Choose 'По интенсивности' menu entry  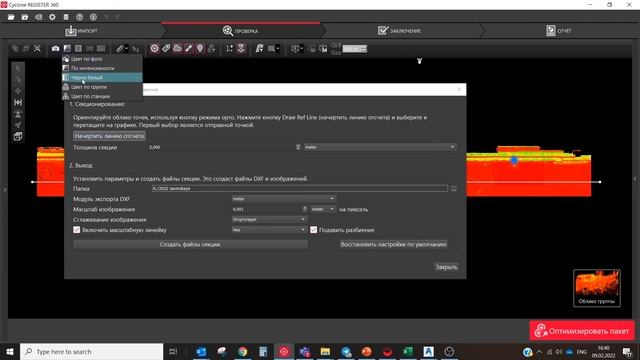tap(102, 68)
